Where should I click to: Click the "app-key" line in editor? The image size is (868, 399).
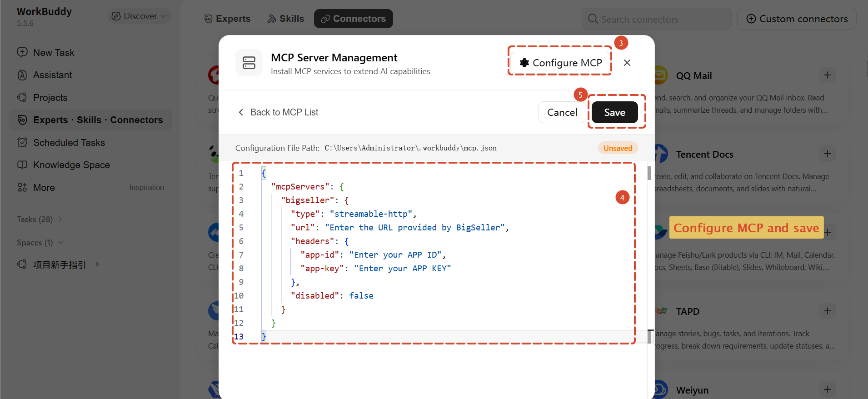tap(376, 268)
